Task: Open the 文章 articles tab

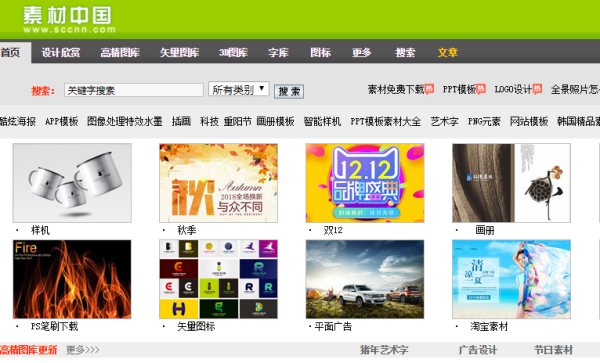Action: (x=448, y=52)
